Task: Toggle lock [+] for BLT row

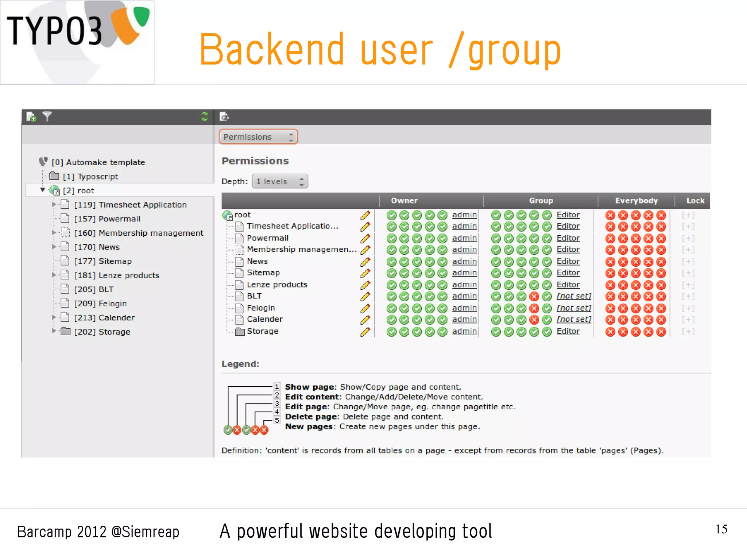Action: (688, 296)
